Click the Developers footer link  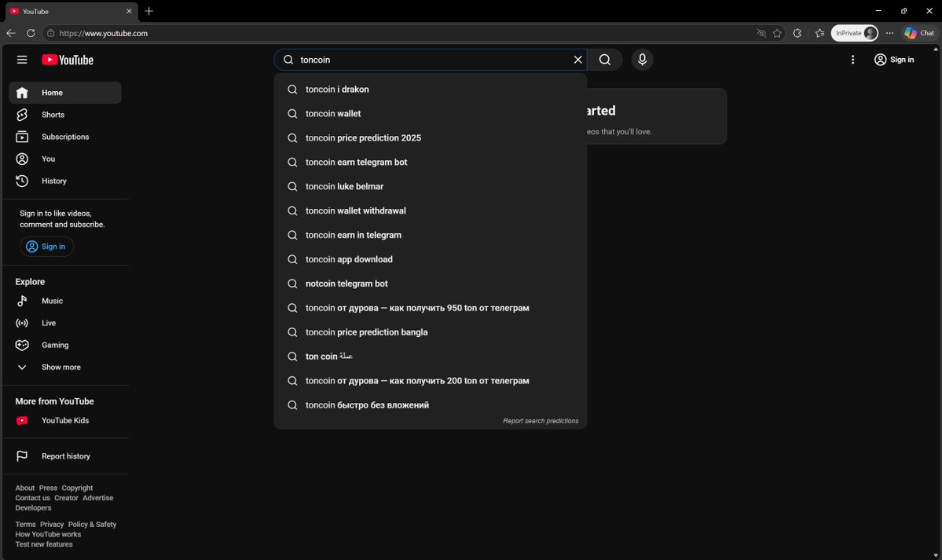pyautogui.click(x=33, y=507)
